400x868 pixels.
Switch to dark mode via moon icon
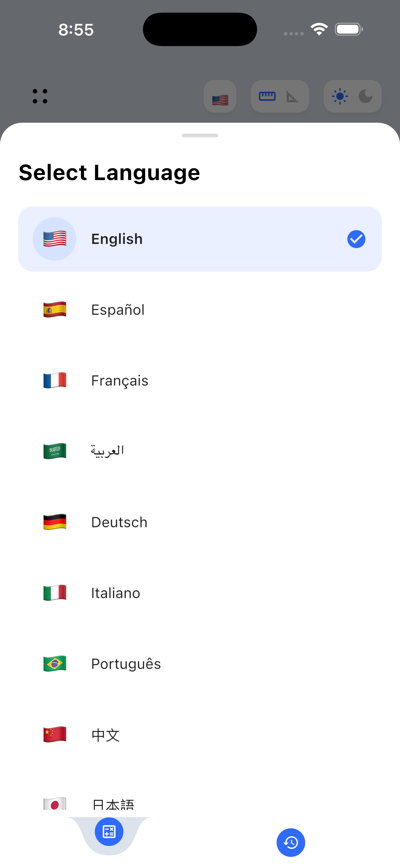[x=365, y=96]
